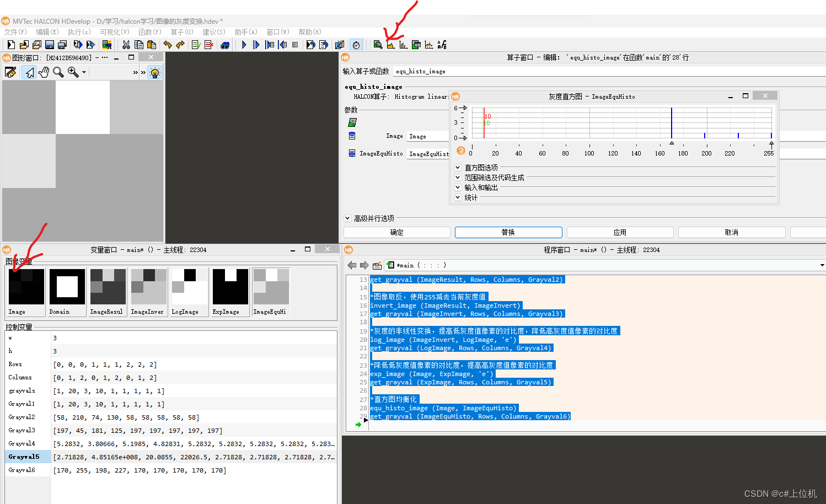
Task: Open the OCR training assistant icon
Action: [x=442, y=45]
